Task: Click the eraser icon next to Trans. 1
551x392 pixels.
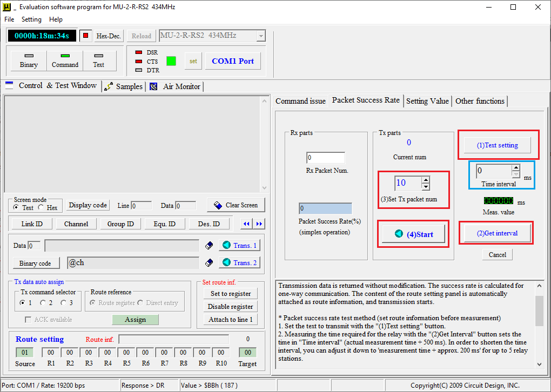Action: click(209, 246)
